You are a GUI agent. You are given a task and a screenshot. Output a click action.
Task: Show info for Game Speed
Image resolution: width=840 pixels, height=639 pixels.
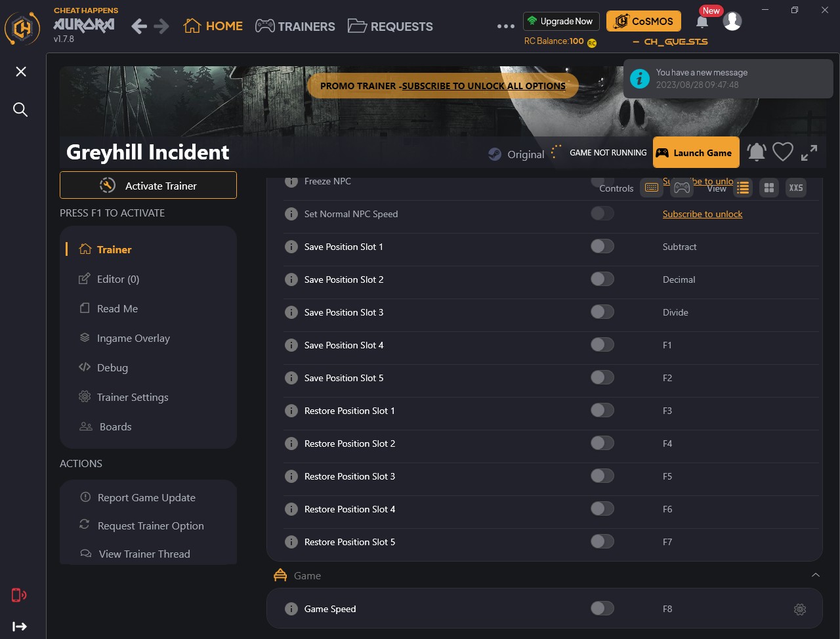coord(291,609)
